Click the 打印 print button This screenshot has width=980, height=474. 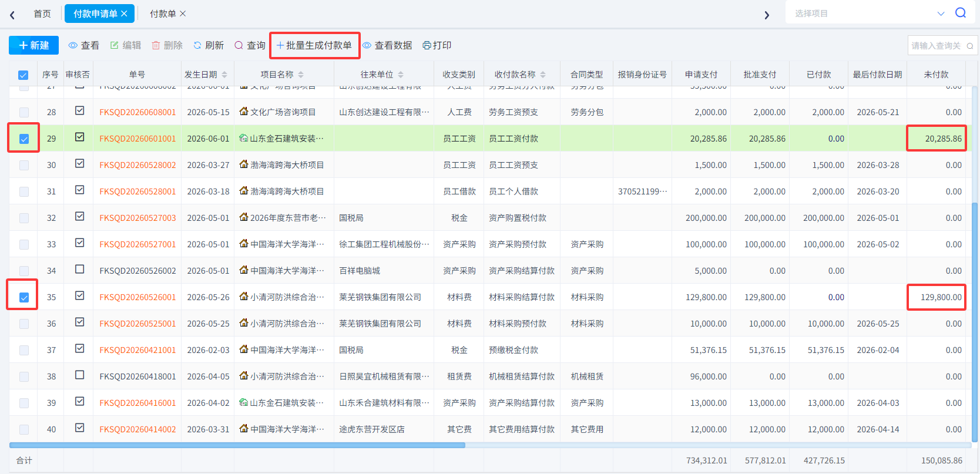(x=437, y=45)
